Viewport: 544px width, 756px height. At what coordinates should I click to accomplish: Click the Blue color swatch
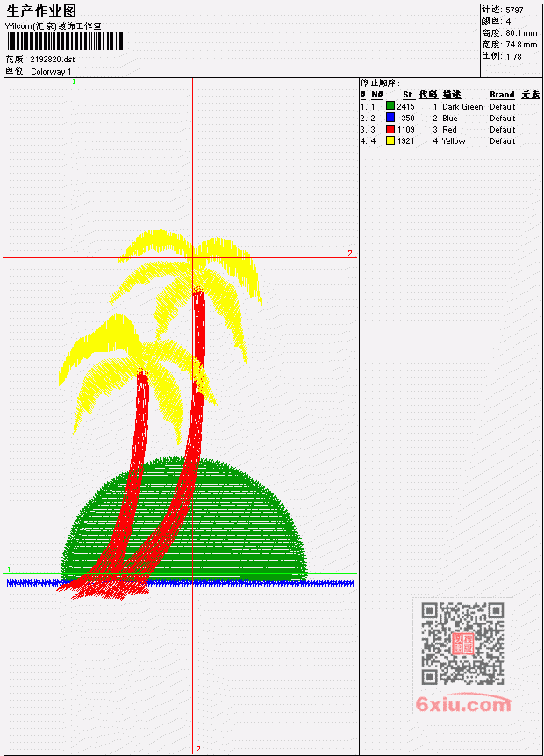[x=390, y=118]
